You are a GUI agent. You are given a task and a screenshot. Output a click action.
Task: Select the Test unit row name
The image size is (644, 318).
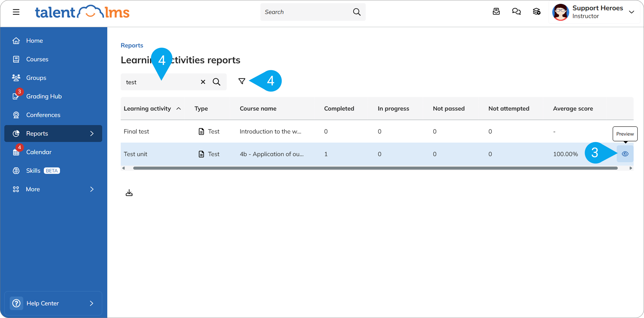pyautogui.click(x=135, y=154)
